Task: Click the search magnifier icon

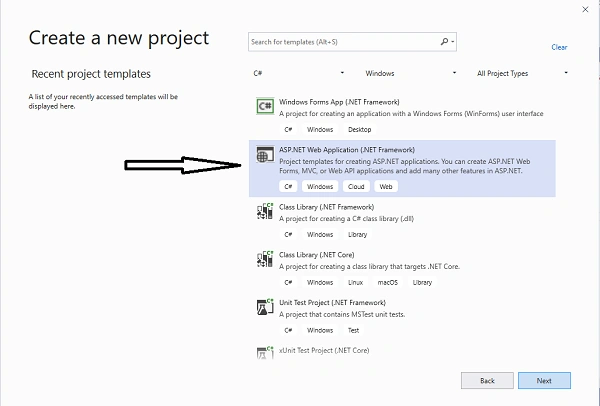Action: (444, 41)
